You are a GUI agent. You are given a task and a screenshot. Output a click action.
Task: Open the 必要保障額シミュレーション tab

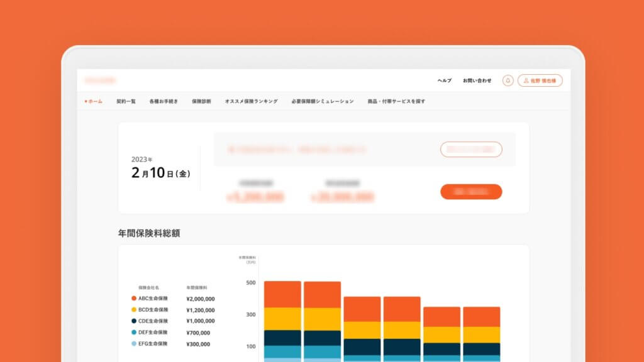point(323,101)
